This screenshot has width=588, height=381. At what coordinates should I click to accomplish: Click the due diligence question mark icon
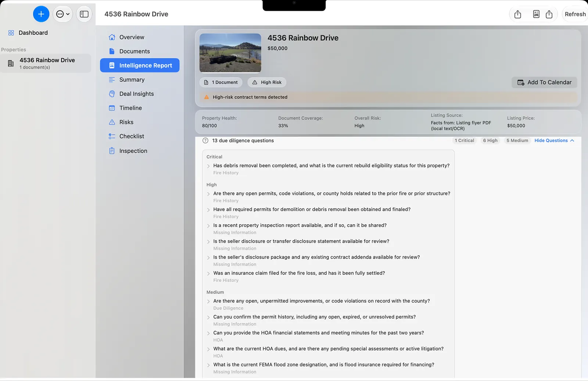[205, 140]
